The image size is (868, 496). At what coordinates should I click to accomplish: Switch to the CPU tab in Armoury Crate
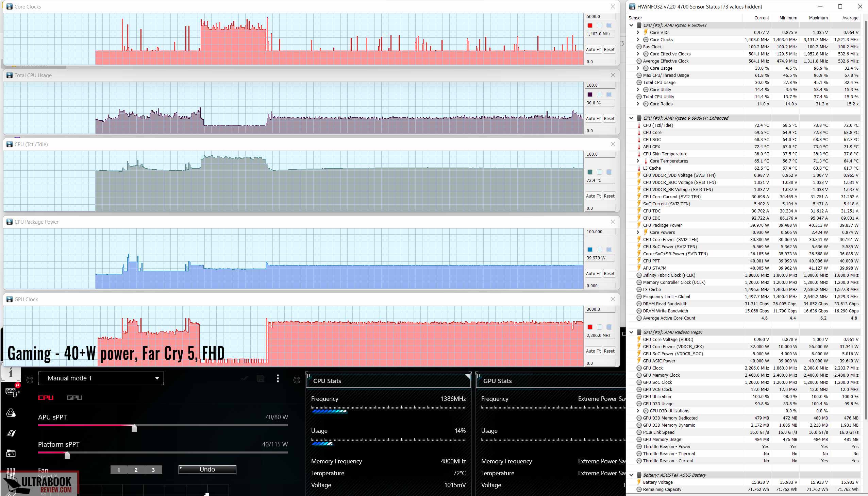point(46,397)
